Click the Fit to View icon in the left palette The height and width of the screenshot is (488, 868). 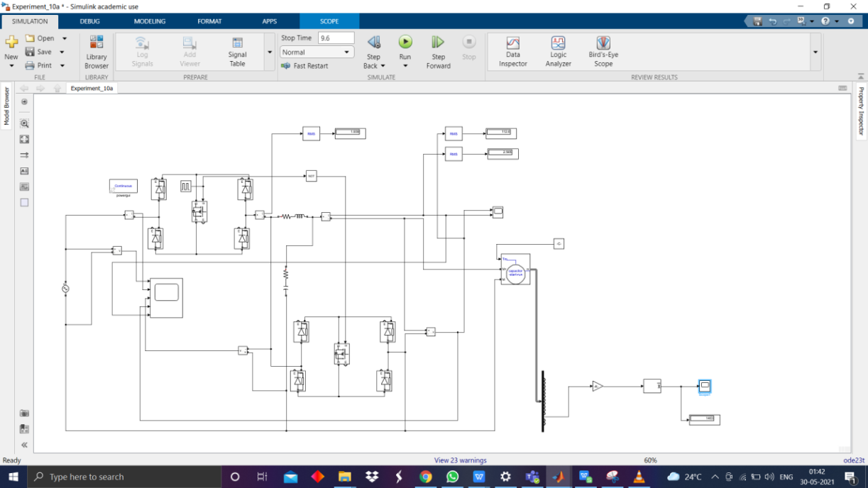(x=24, y=140)
